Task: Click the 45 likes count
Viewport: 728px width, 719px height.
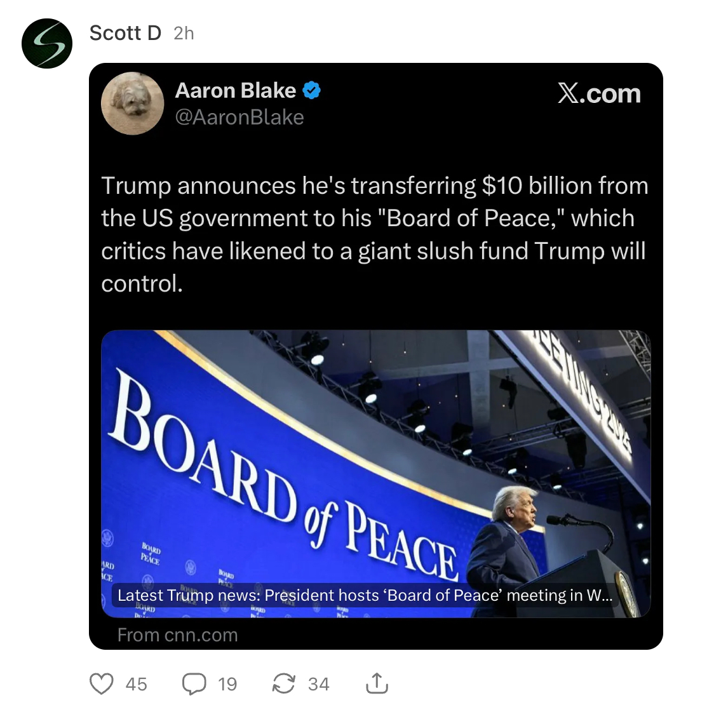Action: pyautogui.click(x=137, y=684)
